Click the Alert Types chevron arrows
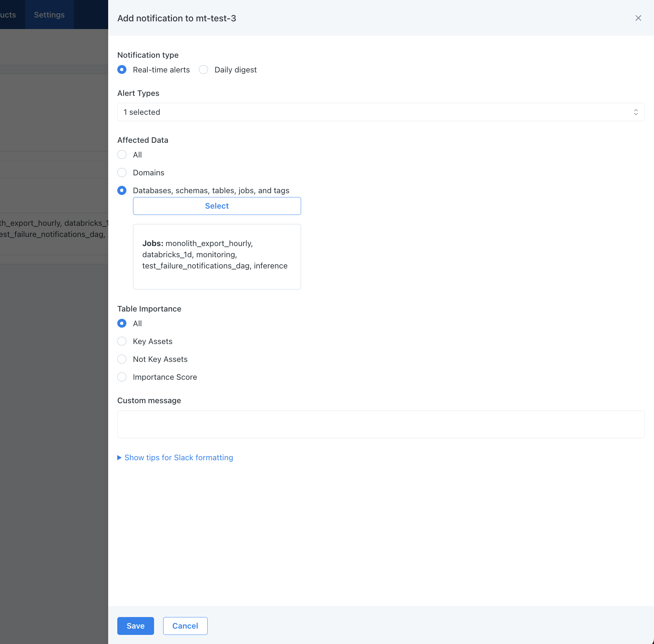654x644 pixels. (635, 112)
